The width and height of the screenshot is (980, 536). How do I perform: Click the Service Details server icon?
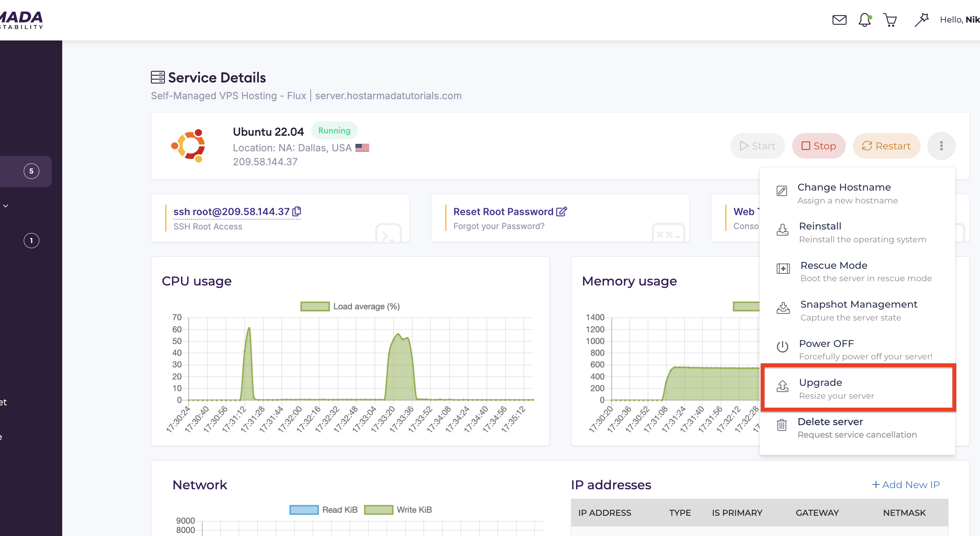[158, 77]
